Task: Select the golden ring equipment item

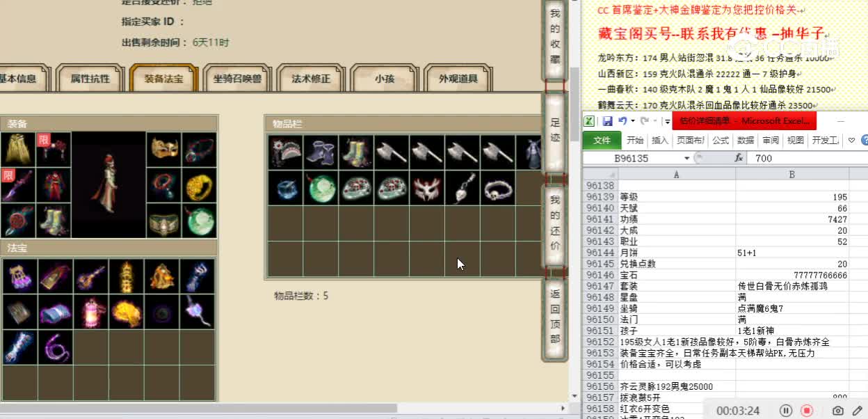Action: [200, 185]
